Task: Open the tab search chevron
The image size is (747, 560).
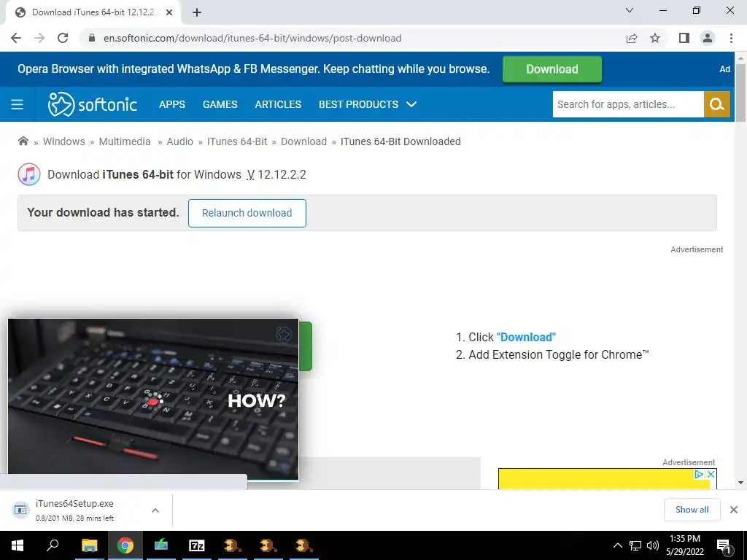Action: pyautogui.click(x=630, y=10)
